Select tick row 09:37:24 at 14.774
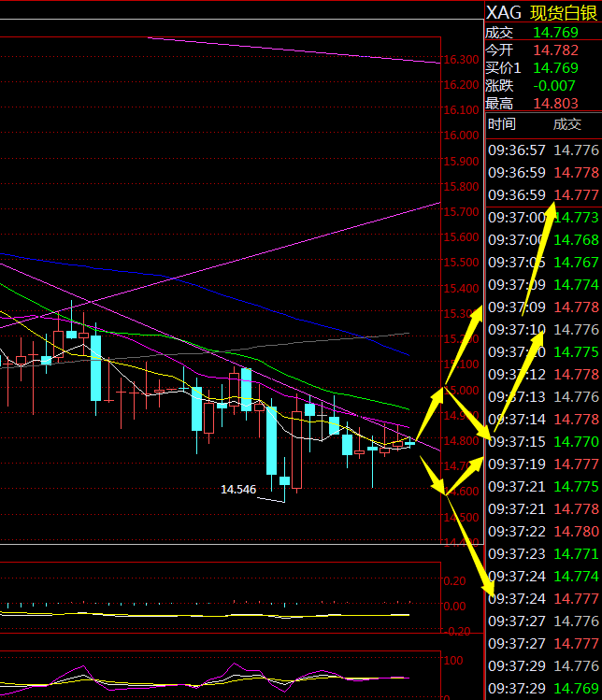This screenshot has width=602, height=700. (x=543, y=577)
